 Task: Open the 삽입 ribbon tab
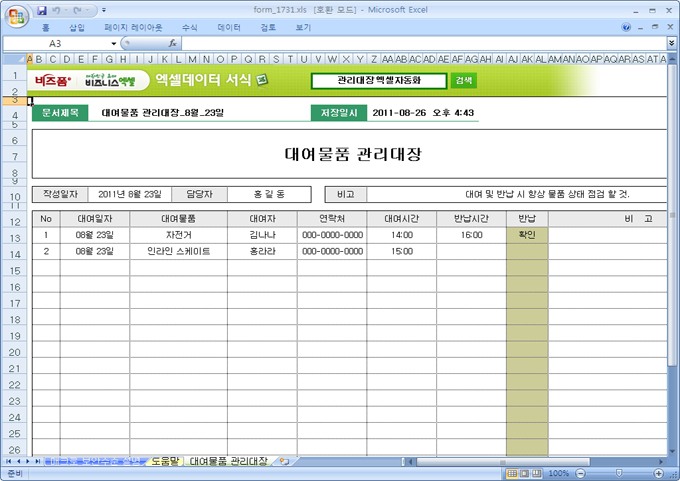(77, 28)
